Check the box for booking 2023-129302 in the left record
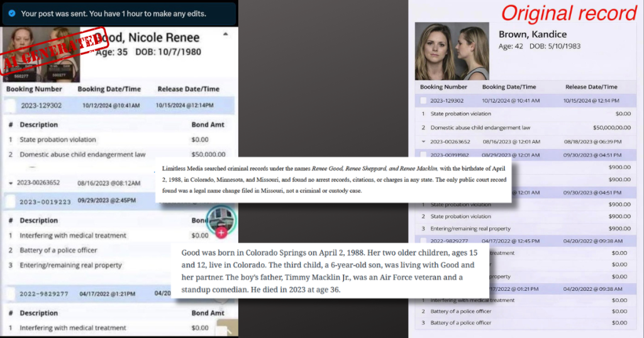 (x=11, y=106)
